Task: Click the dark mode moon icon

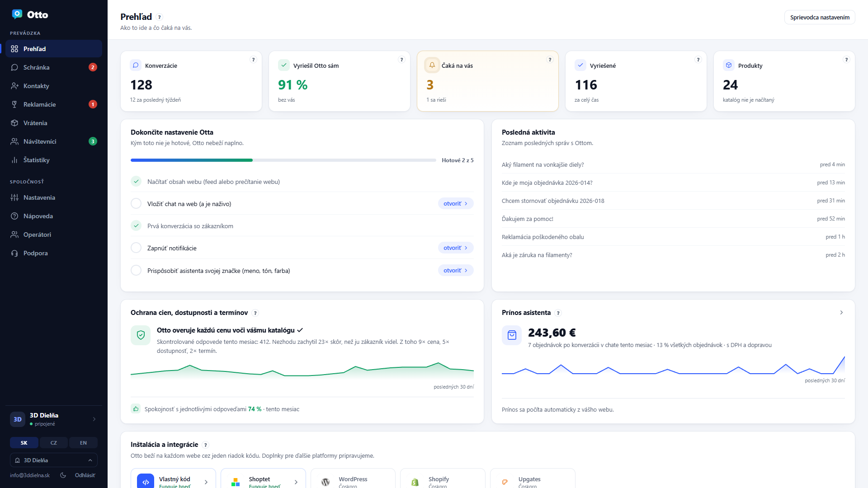Action: pyautogui.click(x=63, y=475)
